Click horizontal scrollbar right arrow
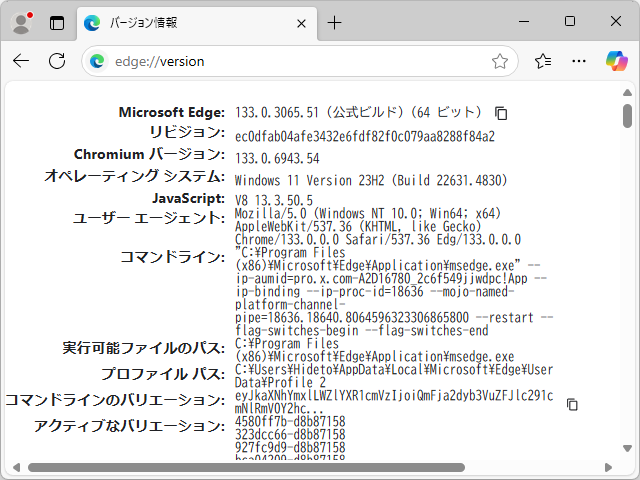The width and height of the screenshot is (640, 480). [x=608, y=467]
